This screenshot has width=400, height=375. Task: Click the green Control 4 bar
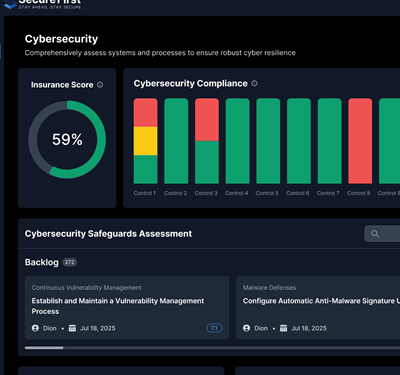(x=238, y=141)
